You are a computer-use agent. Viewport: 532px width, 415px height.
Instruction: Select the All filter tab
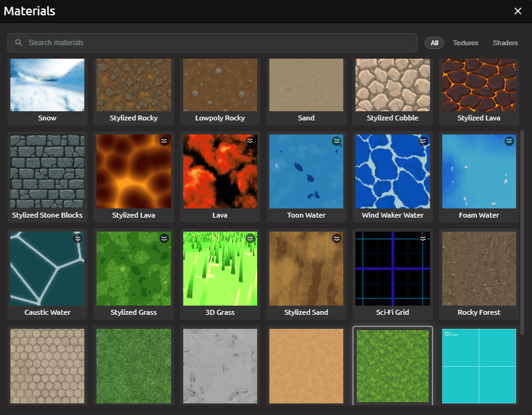434,43
